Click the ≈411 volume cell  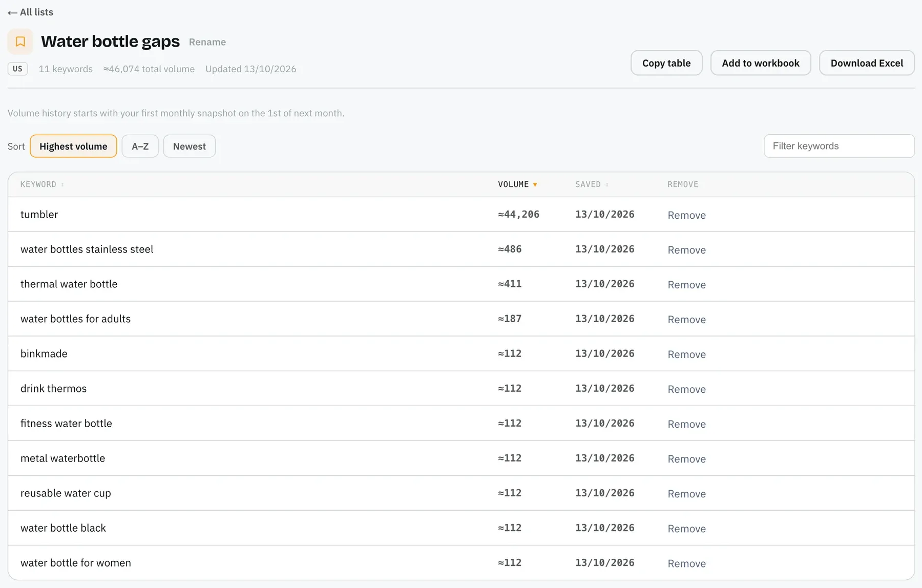tap(510, 284)
